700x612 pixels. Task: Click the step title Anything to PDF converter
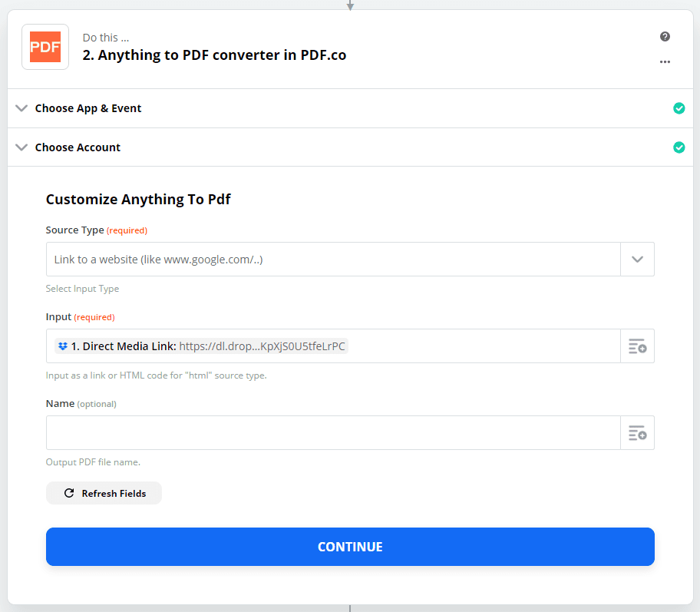tap(213, 55)
